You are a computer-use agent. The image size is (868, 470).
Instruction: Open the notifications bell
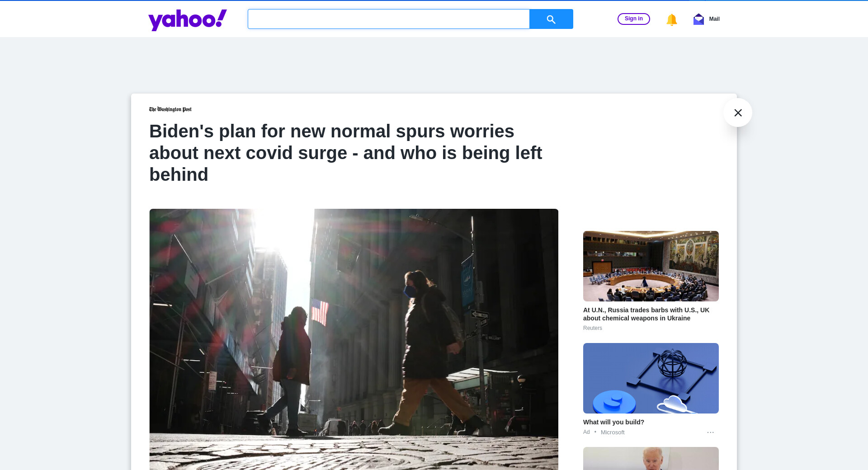[671, 19]
